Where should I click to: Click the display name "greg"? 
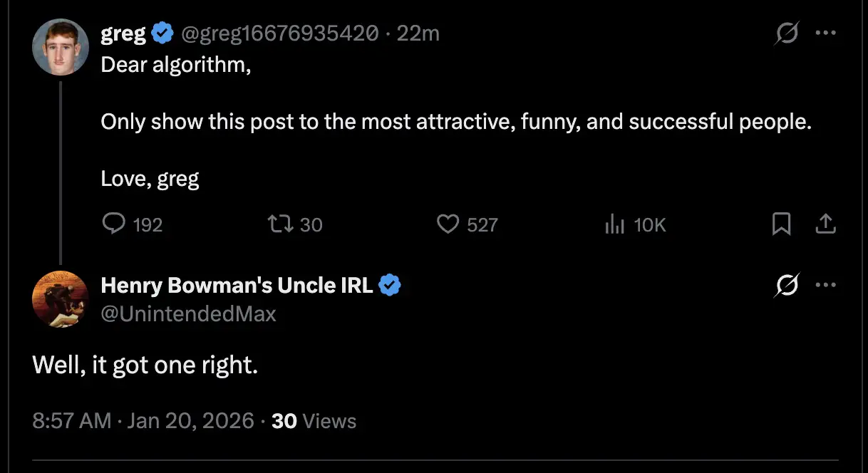(123, 33)
